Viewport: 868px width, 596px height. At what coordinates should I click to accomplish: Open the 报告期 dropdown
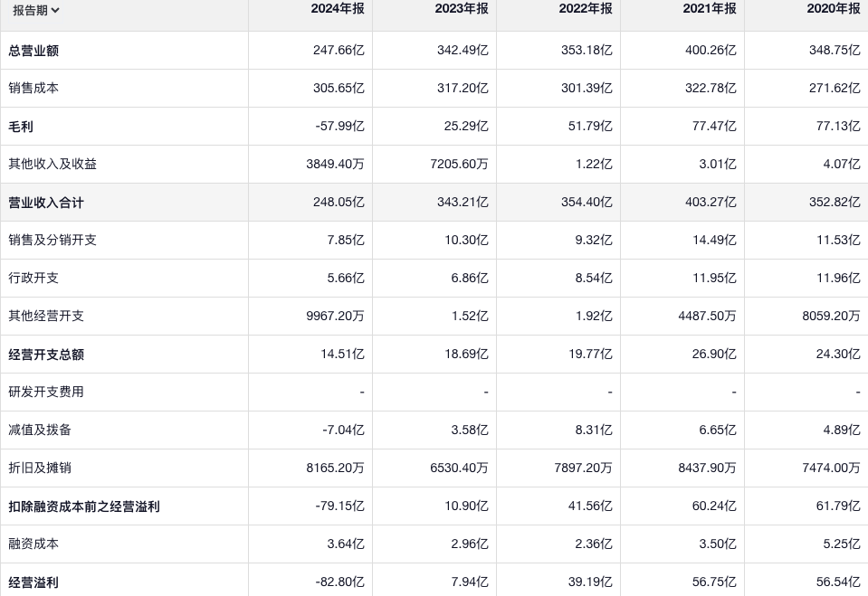tap(36, 11)
